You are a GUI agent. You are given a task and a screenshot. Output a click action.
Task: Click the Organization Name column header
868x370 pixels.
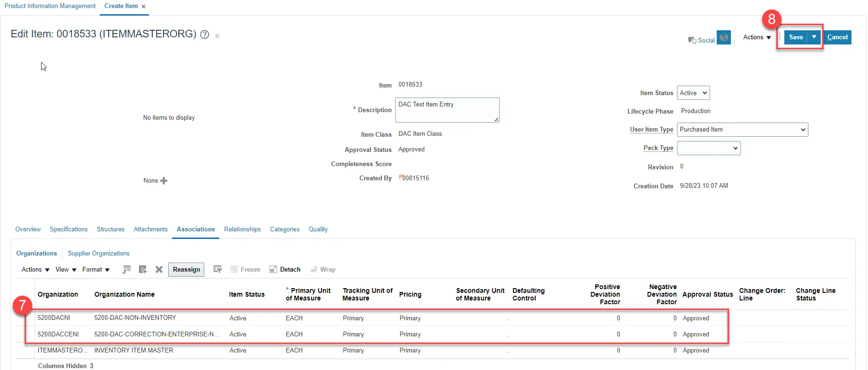click(124, 294)
